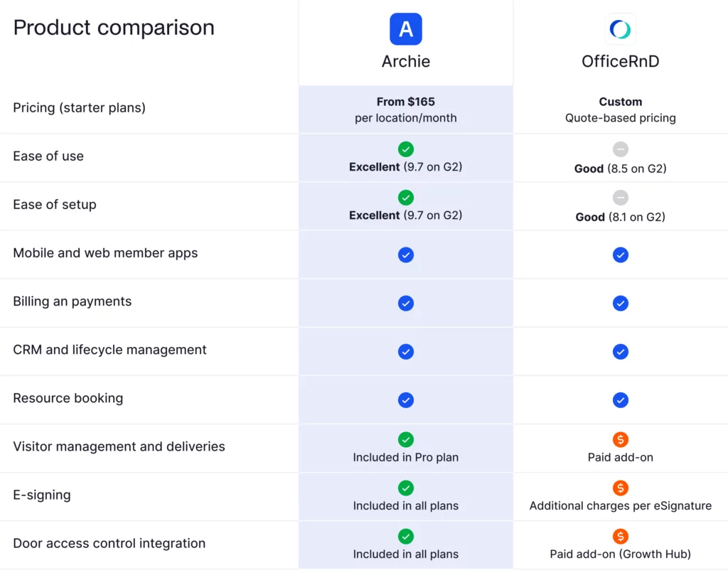This screenshot has height=580, width=728.
Task: Click the OfficeRnD circular logo
Action: [620, 29]
